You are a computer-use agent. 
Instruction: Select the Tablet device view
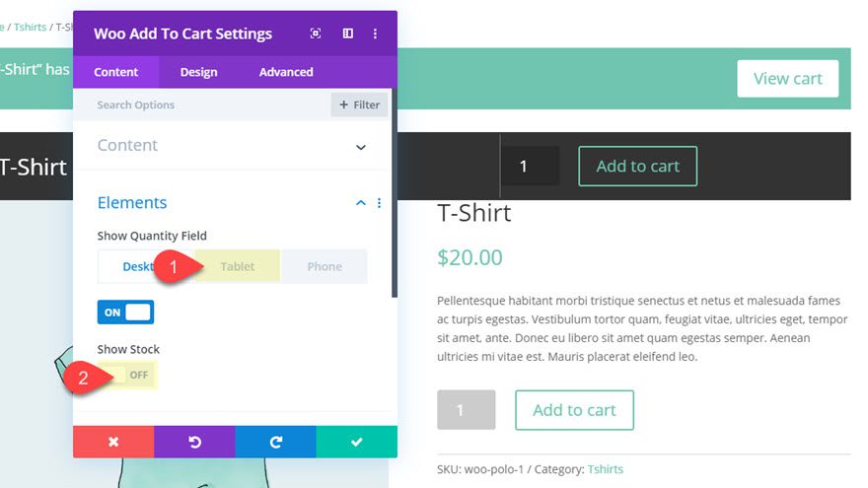point(238,266)
